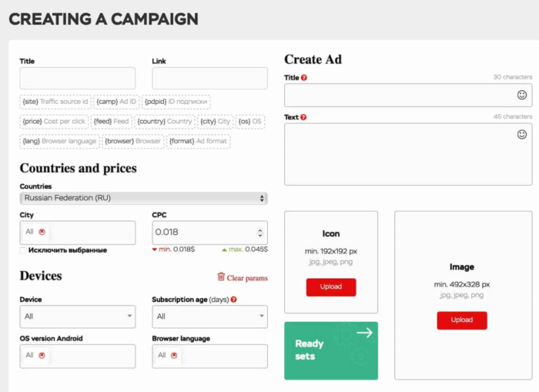539x392 pixels.
Task: Open Ready sets panel
Action: click(331, 350)
